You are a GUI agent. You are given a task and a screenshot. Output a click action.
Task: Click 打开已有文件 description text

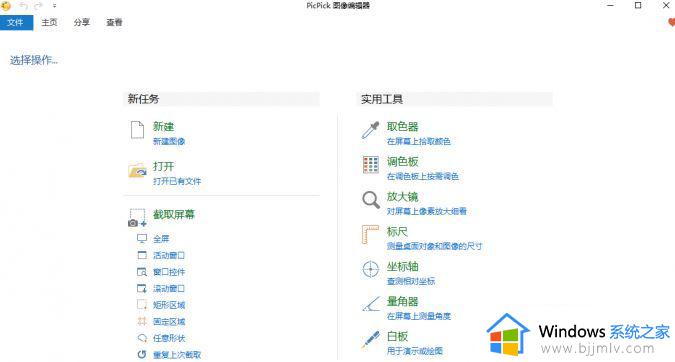point(177,181)
